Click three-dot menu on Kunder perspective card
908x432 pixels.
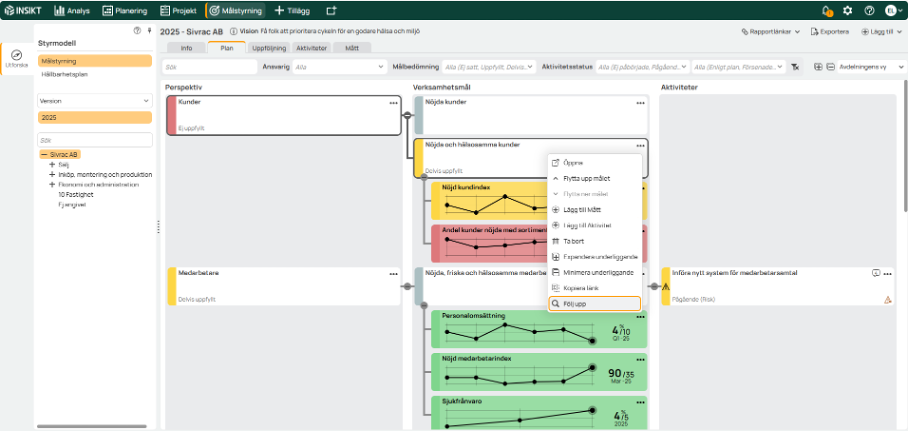393,103
